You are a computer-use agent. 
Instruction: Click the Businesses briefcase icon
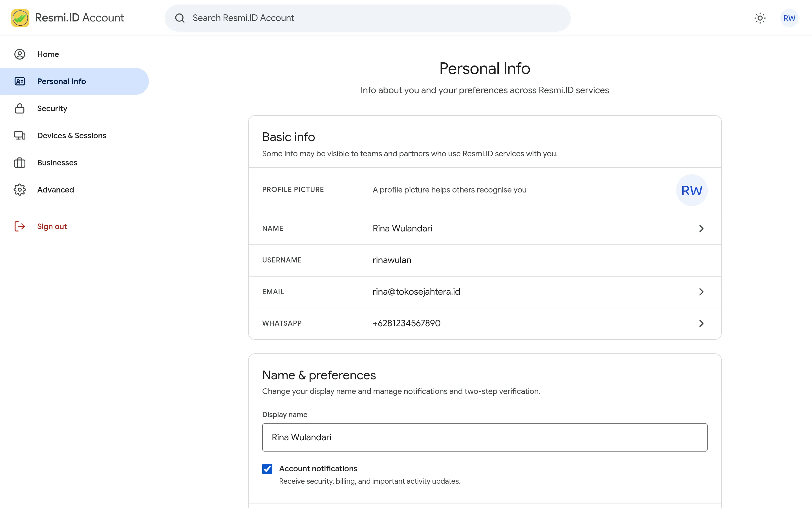tap(20, 163)
